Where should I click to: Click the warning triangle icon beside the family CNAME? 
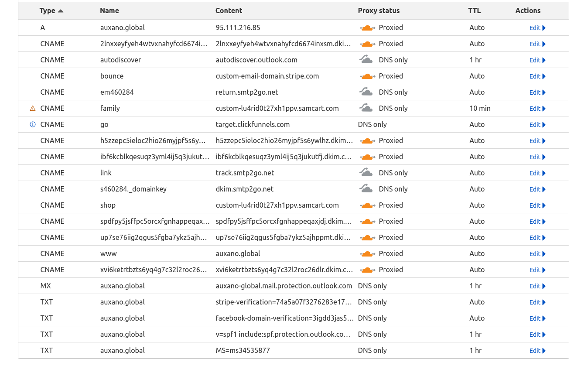33,108
